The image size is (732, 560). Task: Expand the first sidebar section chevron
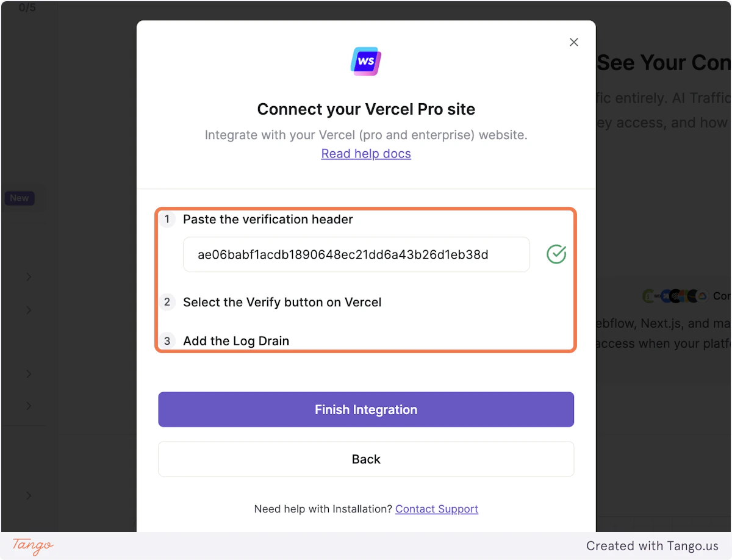tap(28, 276)
